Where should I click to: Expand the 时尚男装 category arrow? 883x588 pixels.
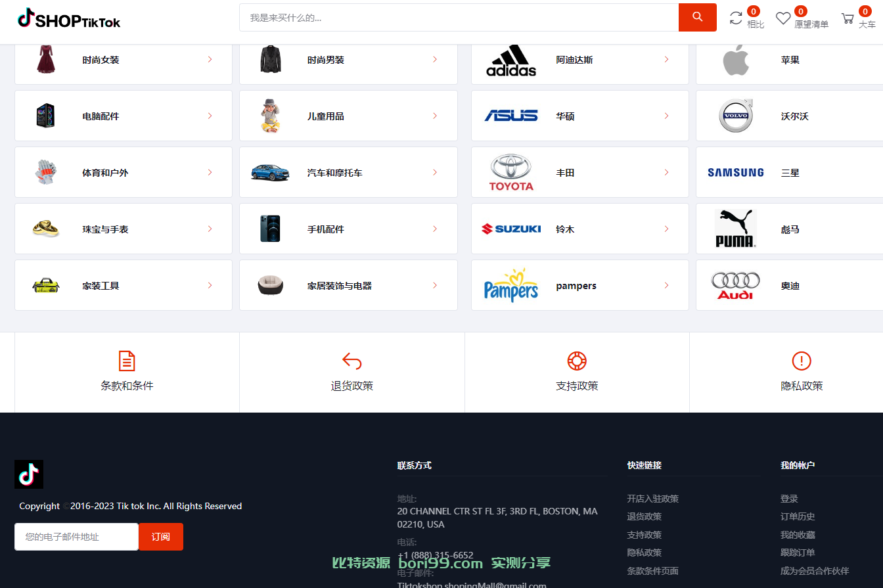[x=435, y=59]
